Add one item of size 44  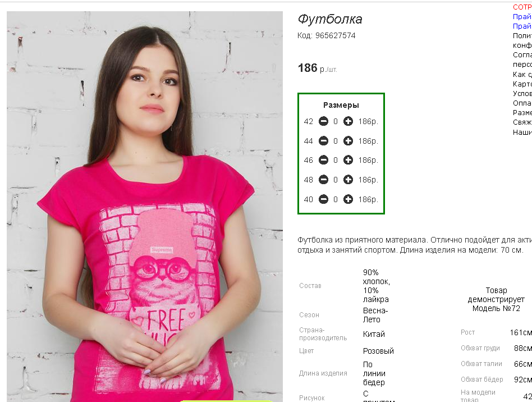pyautogui.click(x=348, y=141)
